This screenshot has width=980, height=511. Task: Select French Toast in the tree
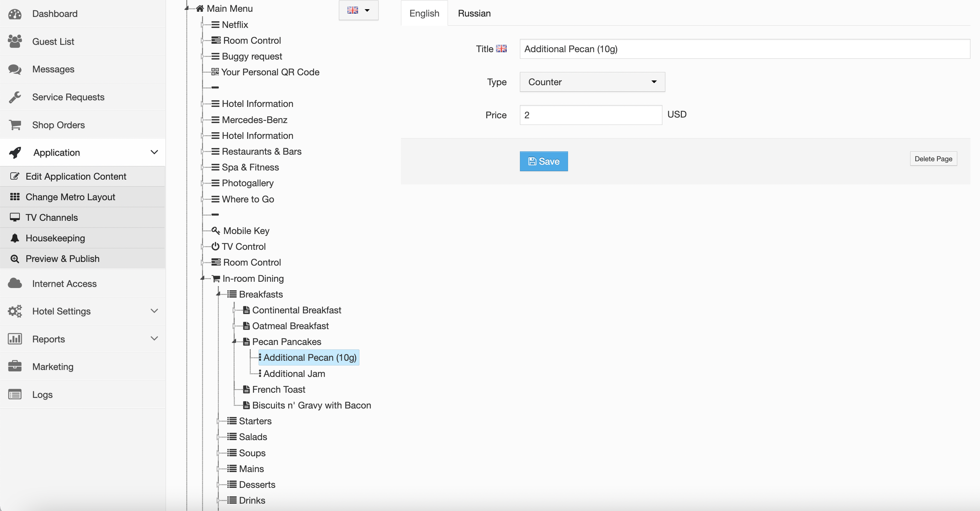click(x=278, y=389)
